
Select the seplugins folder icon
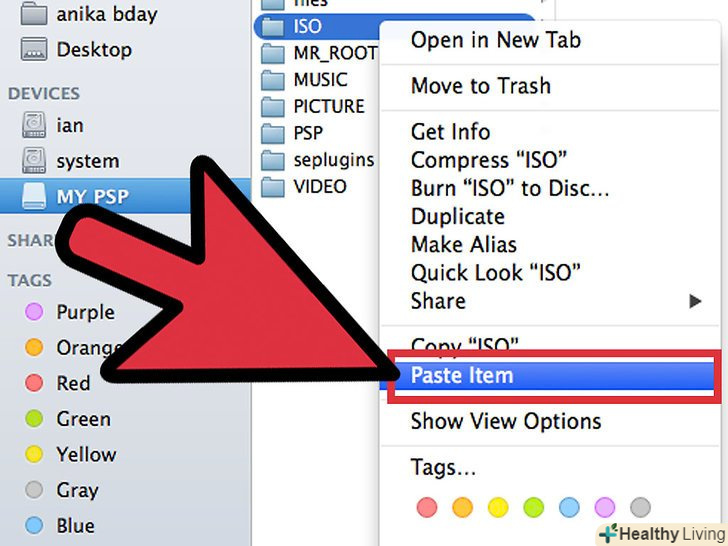point(273,160)
